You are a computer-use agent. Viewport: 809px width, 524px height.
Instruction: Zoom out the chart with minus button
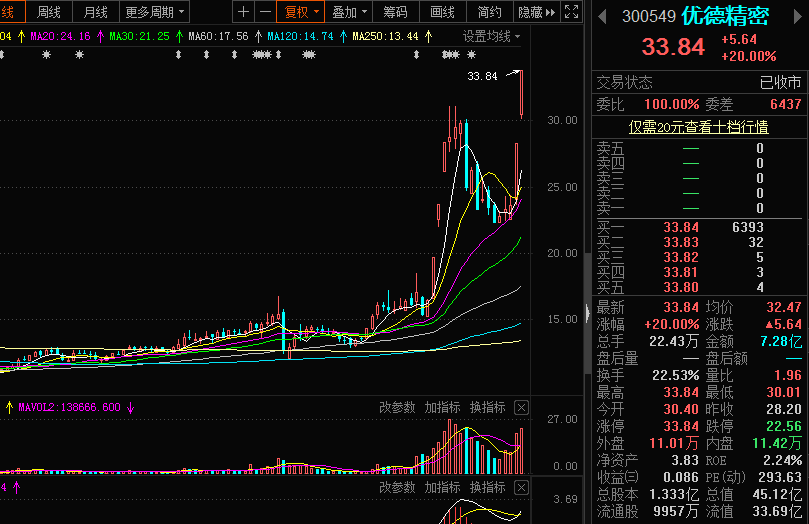click(x=265, y=12)
